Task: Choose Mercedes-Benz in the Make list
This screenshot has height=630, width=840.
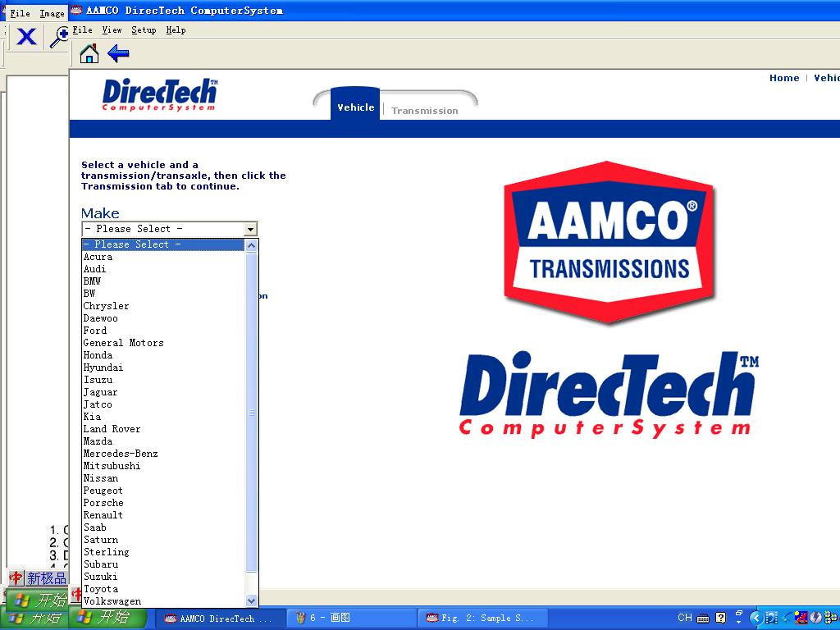Action: coord(121,454)
